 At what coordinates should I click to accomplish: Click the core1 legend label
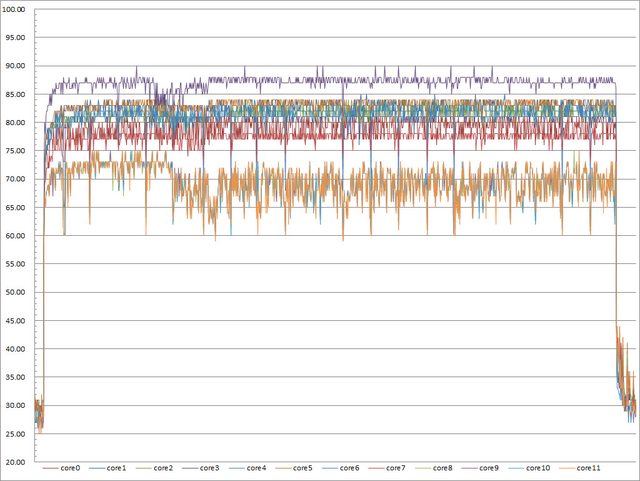tap(117, 468)
